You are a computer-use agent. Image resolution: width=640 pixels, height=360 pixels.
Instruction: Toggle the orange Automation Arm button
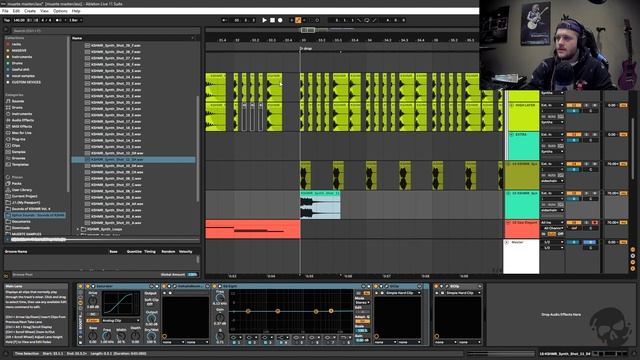pyautogui.click(x=298, y=20)
